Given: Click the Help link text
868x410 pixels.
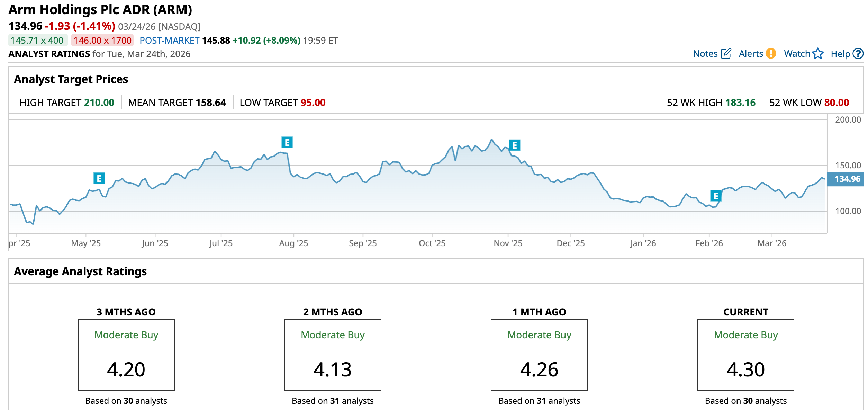Looking at the screenshot, I should point(840,54).
